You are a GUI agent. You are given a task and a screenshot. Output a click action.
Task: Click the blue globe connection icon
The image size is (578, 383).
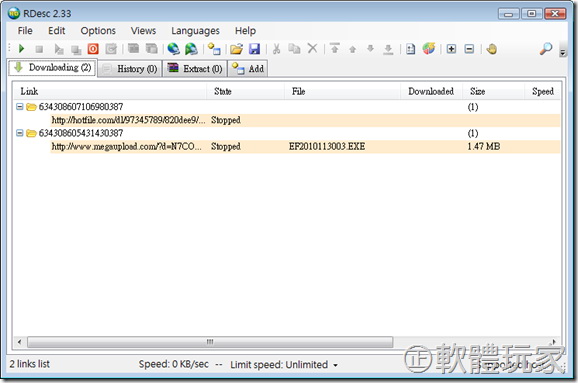(x=173, y=49)
